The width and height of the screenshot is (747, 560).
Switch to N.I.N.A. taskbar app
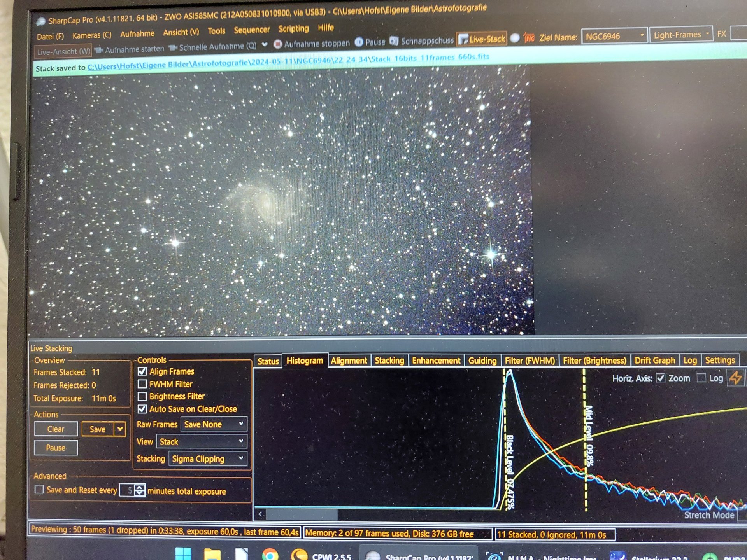pyautogui.click(x=541, y=557)
